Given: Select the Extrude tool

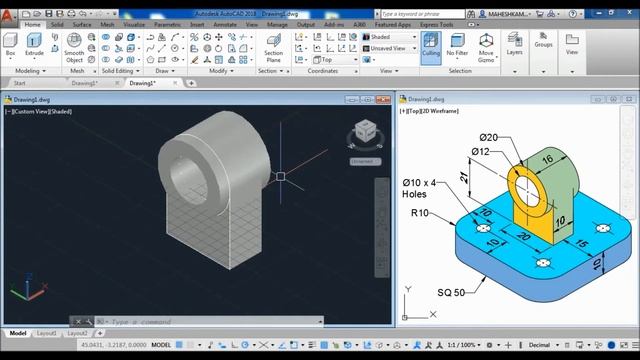Looking at the screenshot, I should point(34,45).
